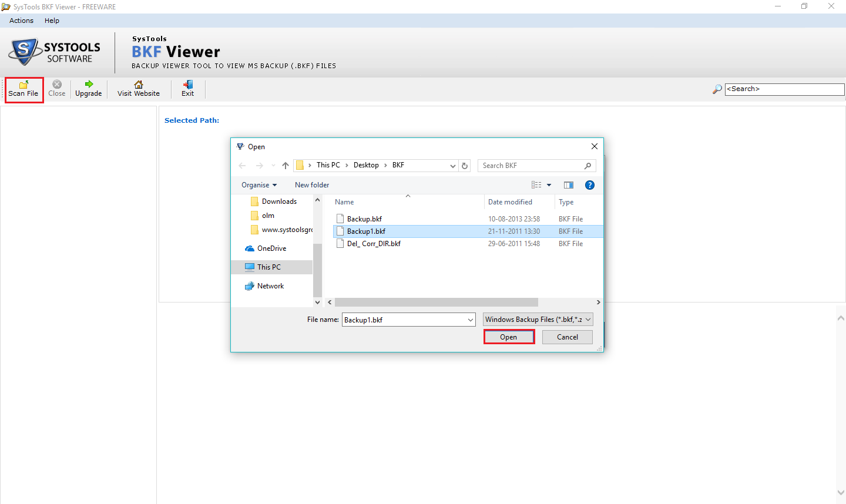Select Network icon in sidebar

pos(250,286)
